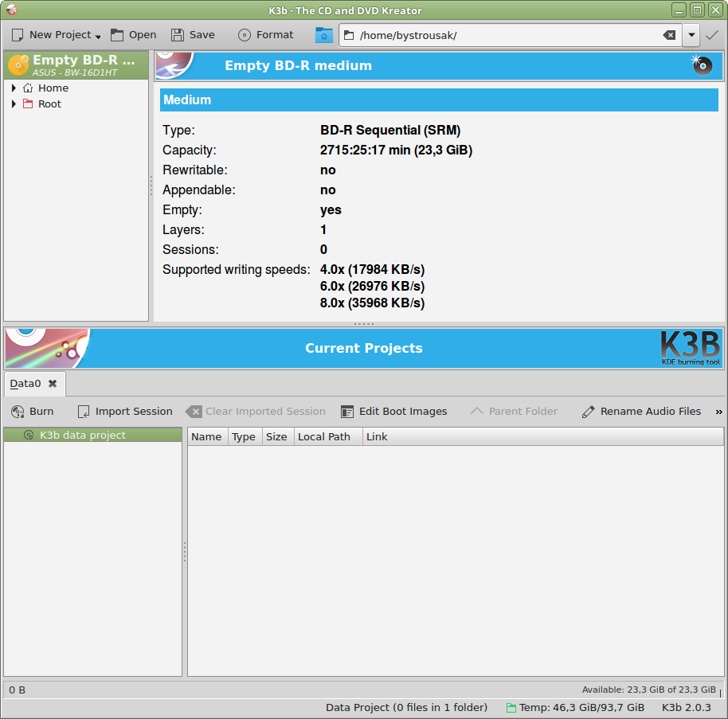
Task: Click Import Session
Action: click(124, 411)
